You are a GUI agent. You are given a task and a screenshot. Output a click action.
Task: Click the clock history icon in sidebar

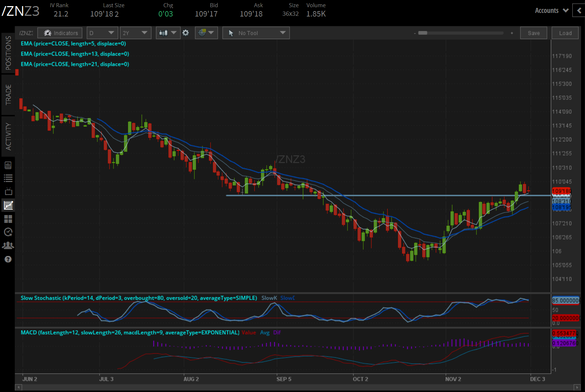tap(8, 232)
